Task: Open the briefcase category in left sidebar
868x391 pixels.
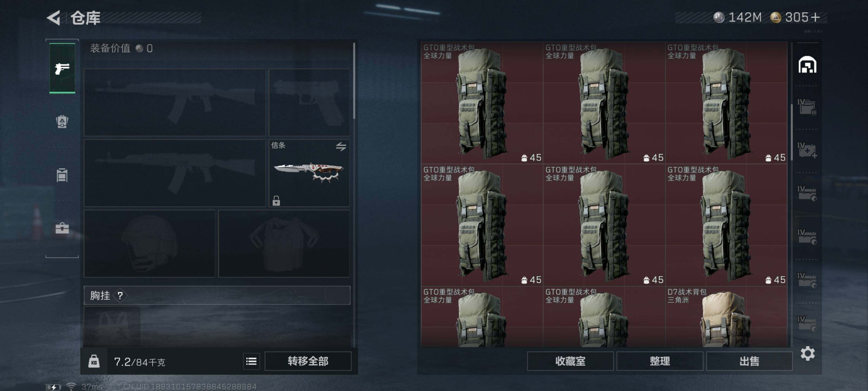Action: tap(62, 228)
